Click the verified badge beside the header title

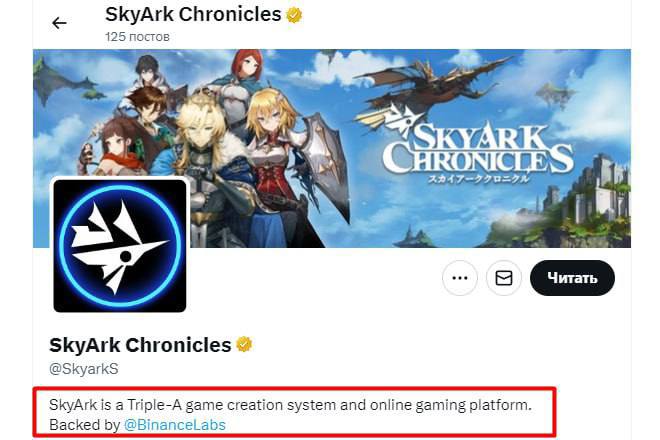point(294,15)
